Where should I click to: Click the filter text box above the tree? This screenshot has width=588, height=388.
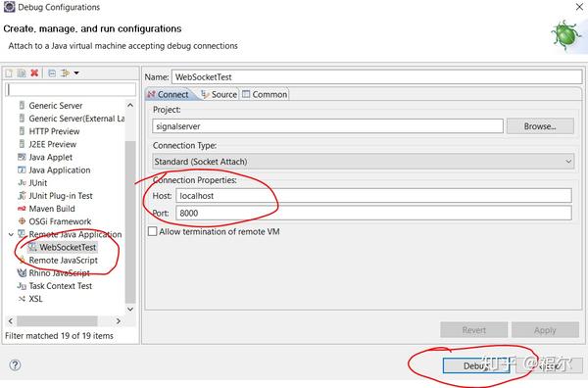[71, 89]
